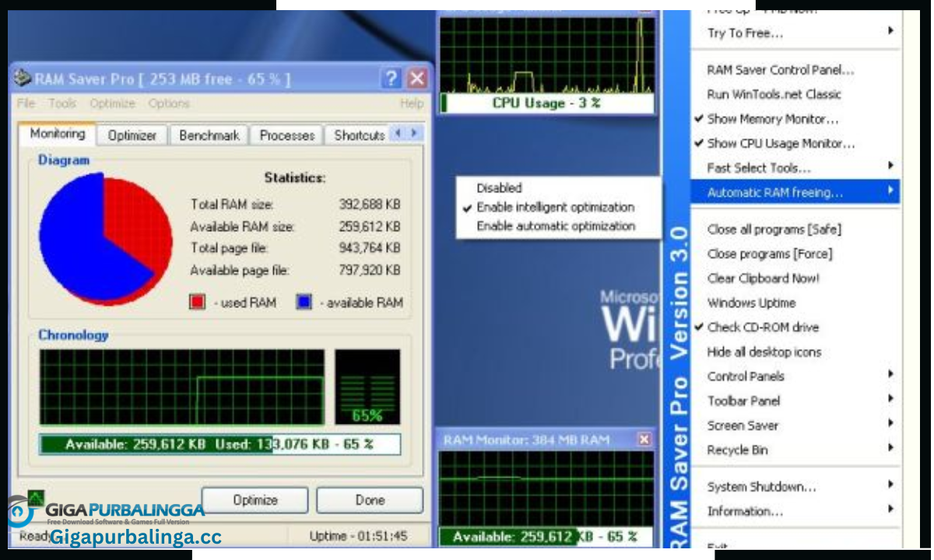Image resolution: width=934 pixels, height=560 pixels.
Task: Open RAM Saver Control Panel entry
Action: [795, 70]
